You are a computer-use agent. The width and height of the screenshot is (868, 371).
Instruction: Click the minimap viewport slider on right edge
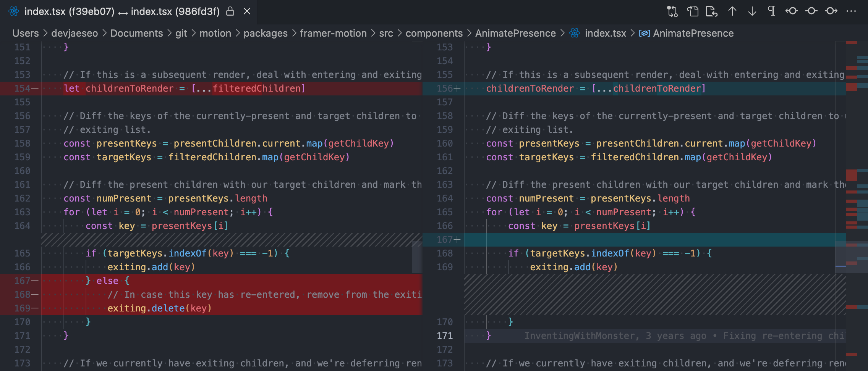click(x=852, y=257)
